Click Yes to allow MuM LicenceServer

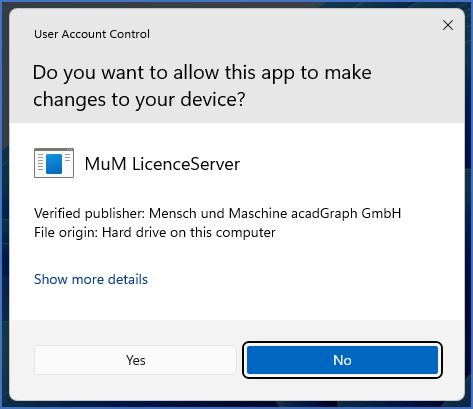point(135,360)
